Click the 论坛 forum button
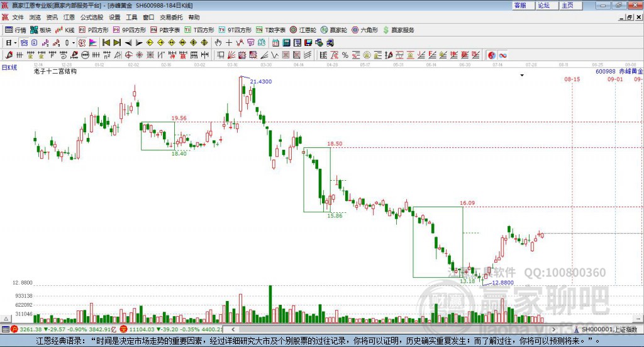644x347 pixels. tap(547, 5)
